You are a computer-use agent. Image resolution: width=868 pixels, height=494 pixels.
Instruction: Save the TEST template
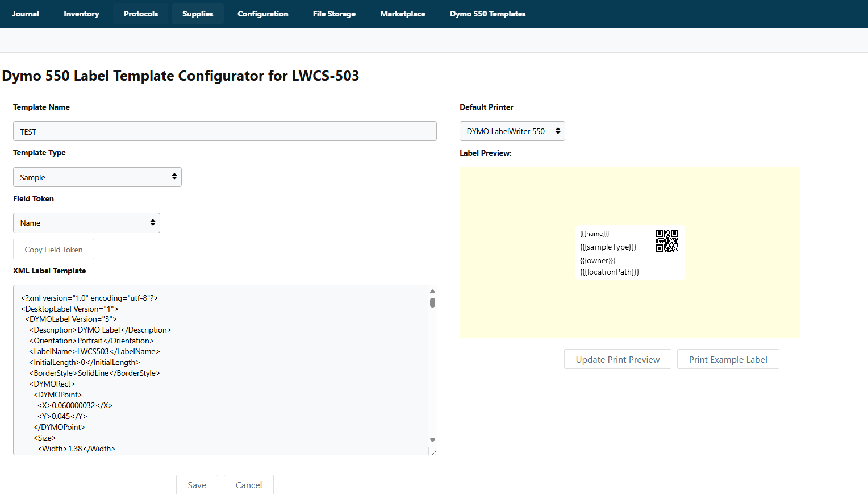(197, 485)
